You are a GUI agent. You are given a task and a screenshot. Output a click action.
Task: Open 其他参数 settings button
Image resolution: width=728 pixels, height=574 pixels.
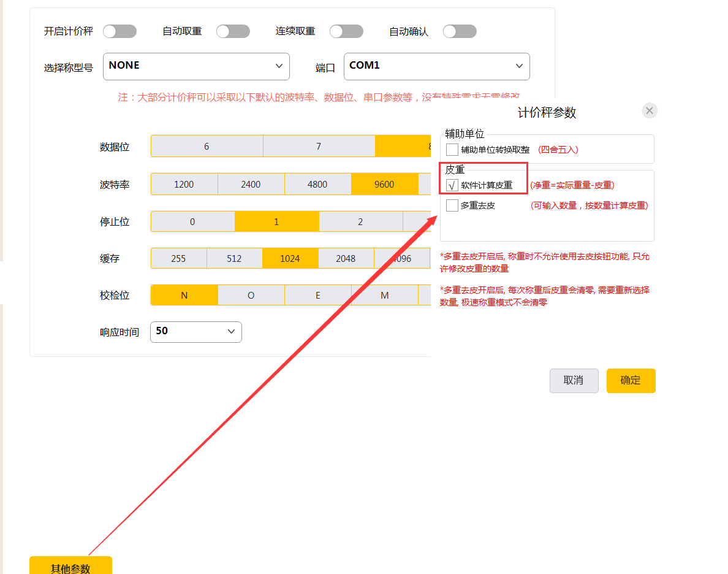(x=70, y=567)
